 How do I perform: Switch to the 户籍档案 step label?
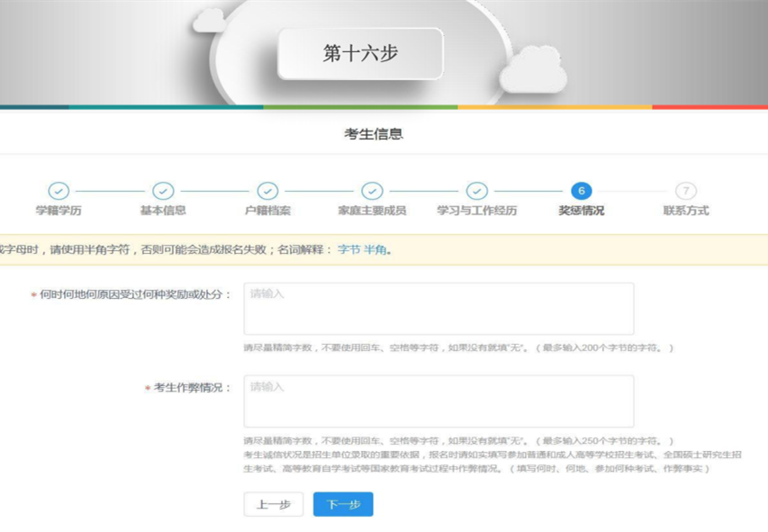(x=267, y=211)
